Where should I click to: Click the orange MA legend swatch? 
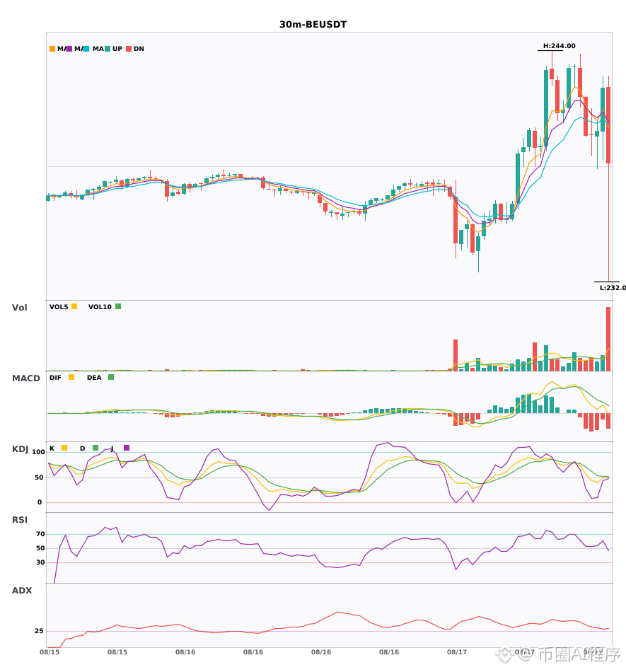click(52, 49)
